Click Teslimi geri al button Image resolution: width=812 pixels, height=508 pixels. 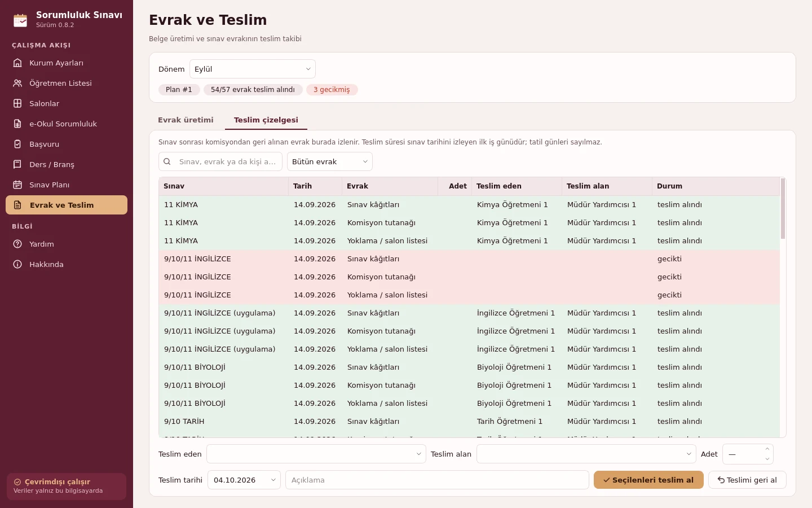747,480
